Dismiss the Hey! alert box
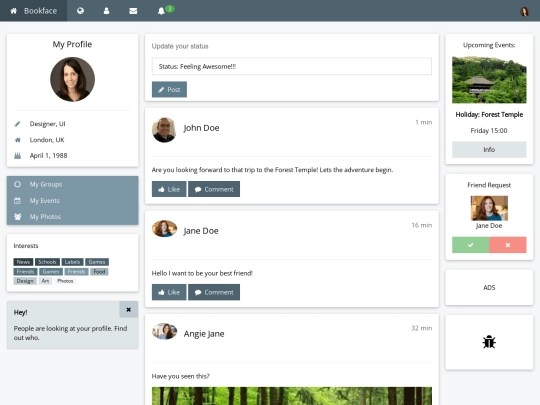 (128, 310)
